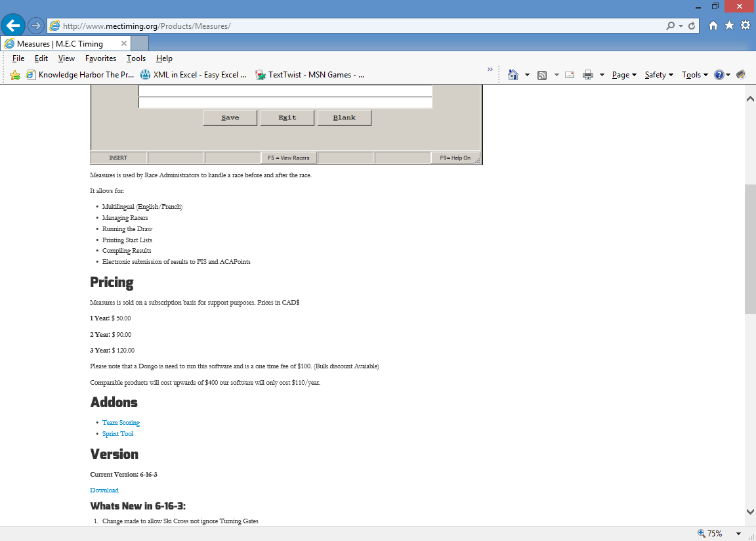Click the search magnifier in the address bar
Screen dimensions: 756x541
670,26
